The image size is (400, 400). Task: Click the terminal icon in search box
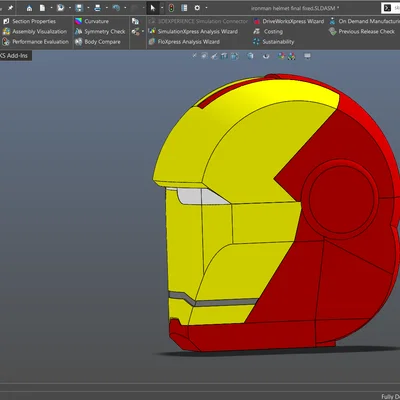coord(387,8)
